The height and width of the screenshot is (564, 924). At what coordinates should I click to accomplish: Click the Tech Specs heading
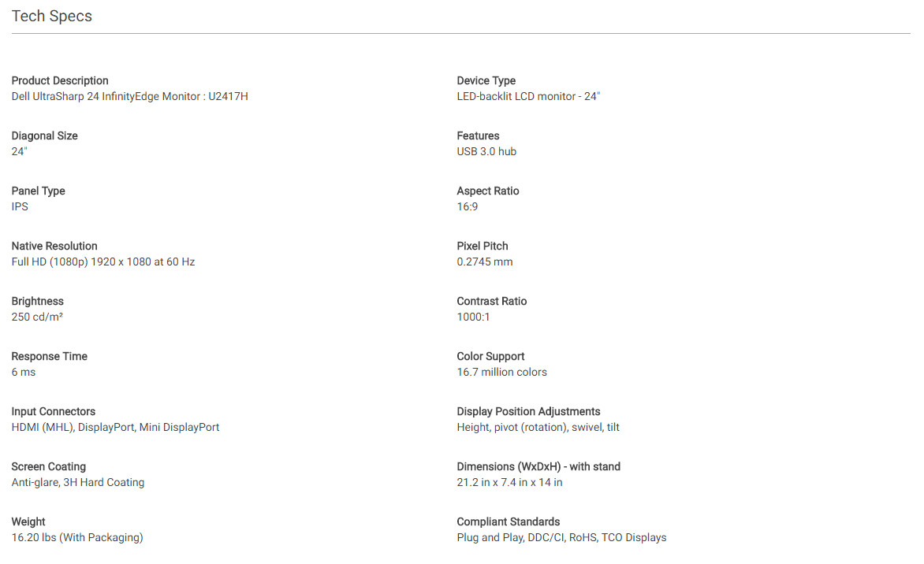52,16
